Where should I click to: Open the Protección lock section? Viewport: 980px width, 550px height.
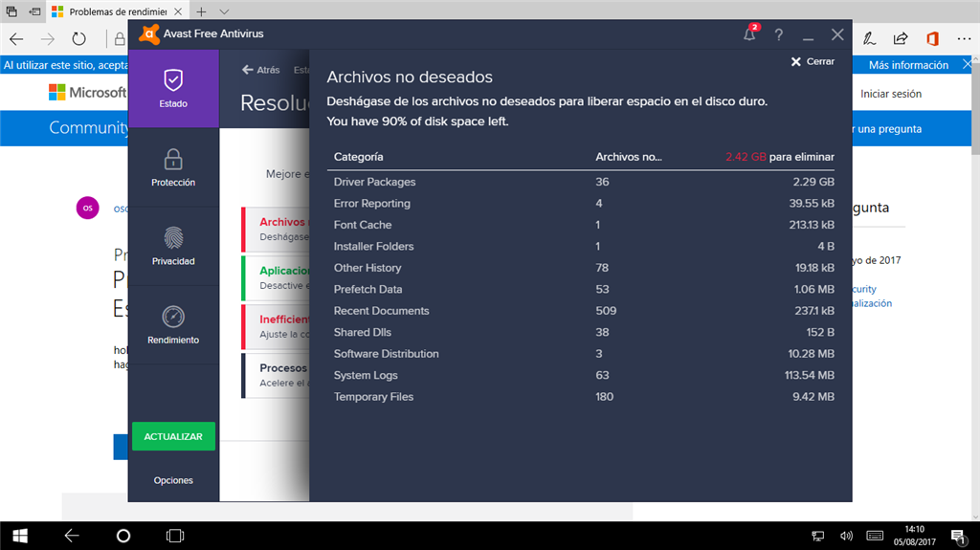tap(173, 167)
